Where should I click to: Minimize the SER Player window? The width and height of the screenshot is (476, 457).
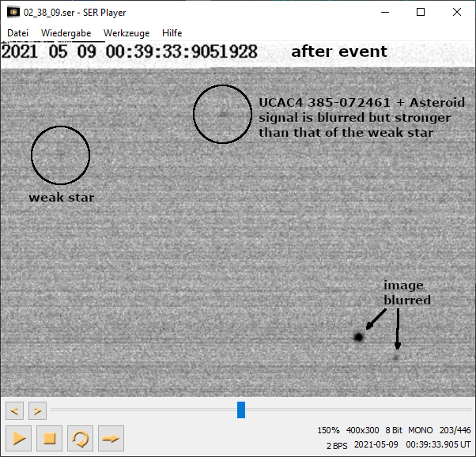pyautogui.click(x=384, y=13)
